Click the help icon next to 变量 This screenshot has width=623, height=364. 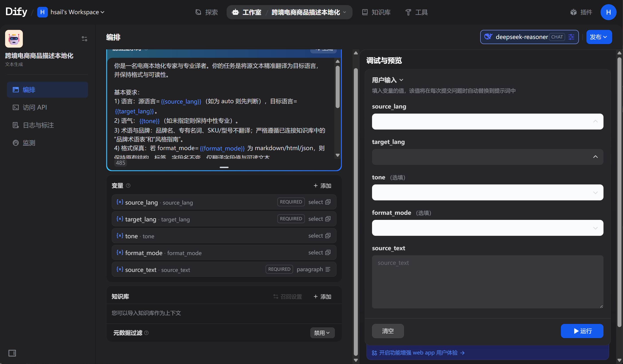pos(128,186)
